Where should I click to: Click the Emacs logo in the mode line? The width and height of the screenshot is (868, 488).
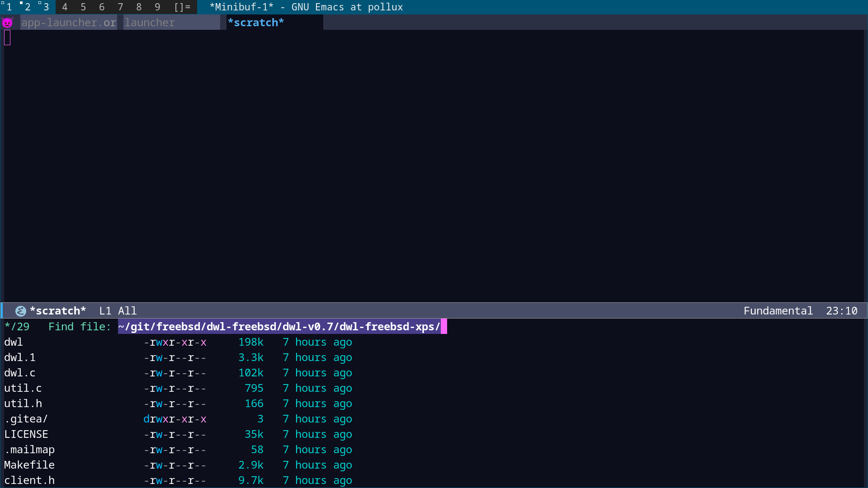20,310
